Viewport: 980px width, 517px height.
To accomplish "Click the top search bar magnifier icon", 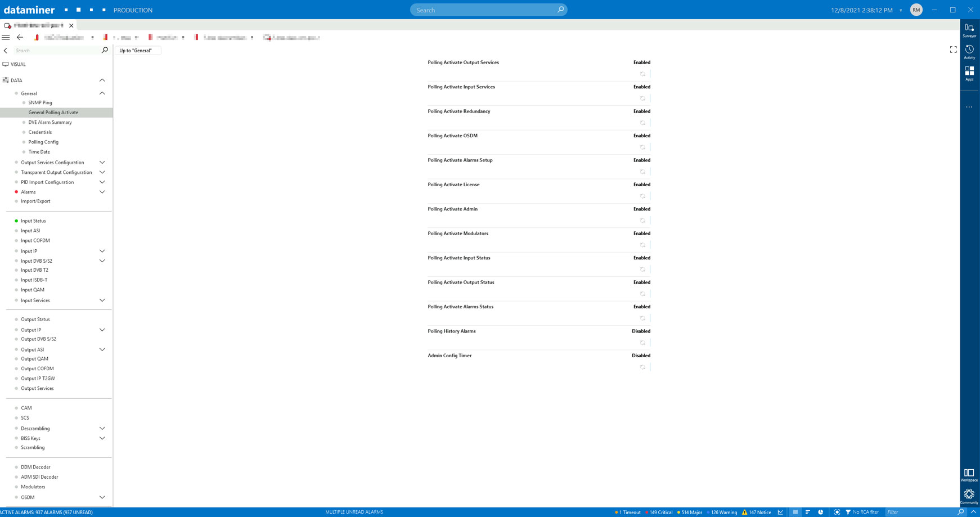I will click(x=560, y=10).
